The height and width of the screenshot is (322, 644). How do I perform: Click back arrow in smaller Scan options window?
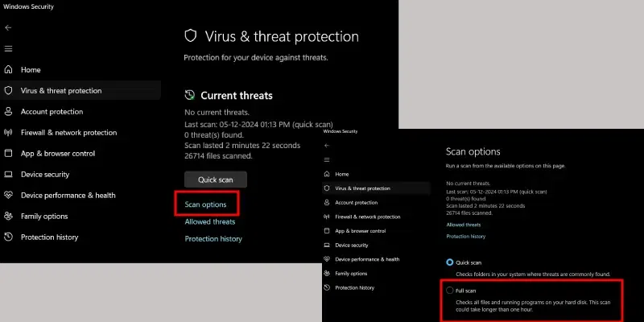(x=325, y=146)
